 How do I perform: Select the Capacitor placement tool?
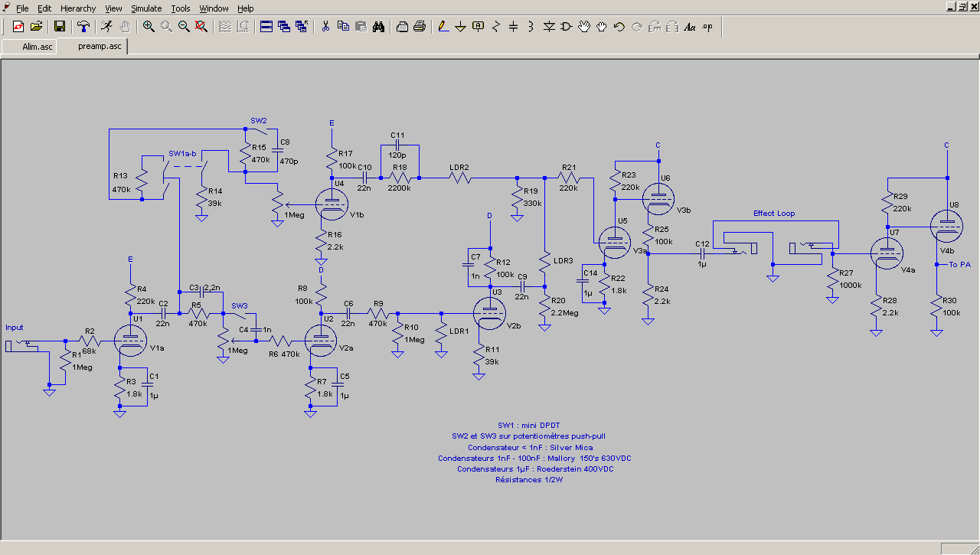pyautogui.click(x=513, y=27)
